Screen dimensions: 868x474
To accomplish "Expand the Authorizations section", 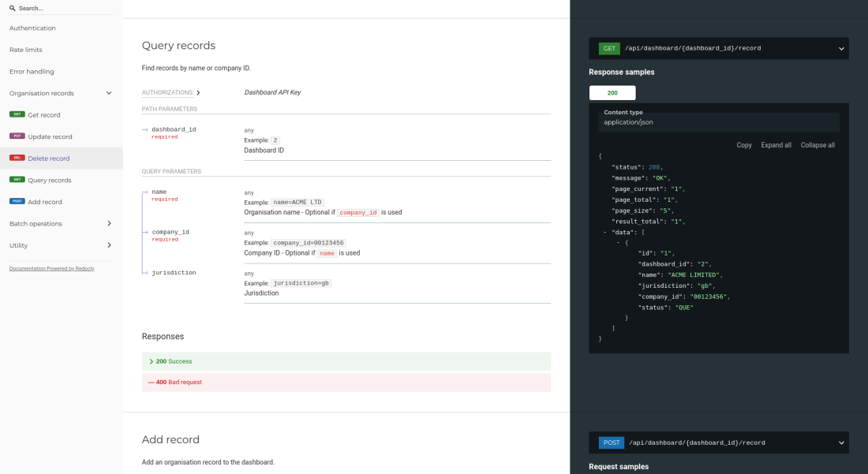I will pyautogui.click(x=197, y=93).
